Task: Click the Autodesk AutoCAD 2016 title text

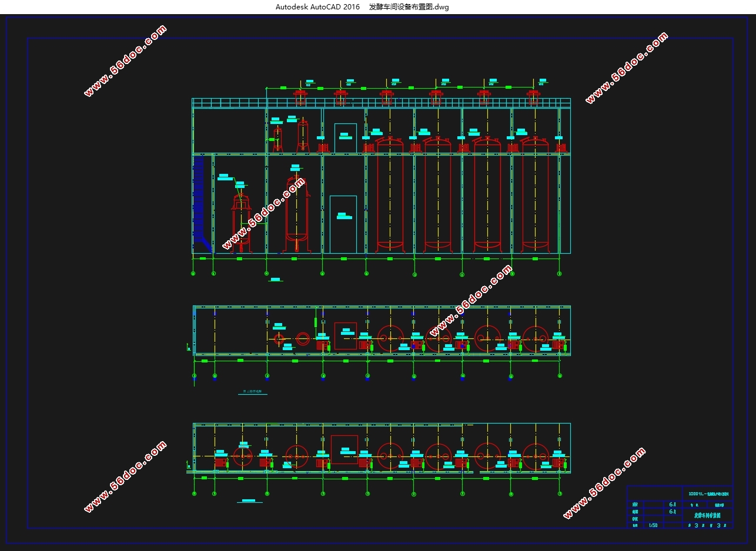Action: click(317, 7)
